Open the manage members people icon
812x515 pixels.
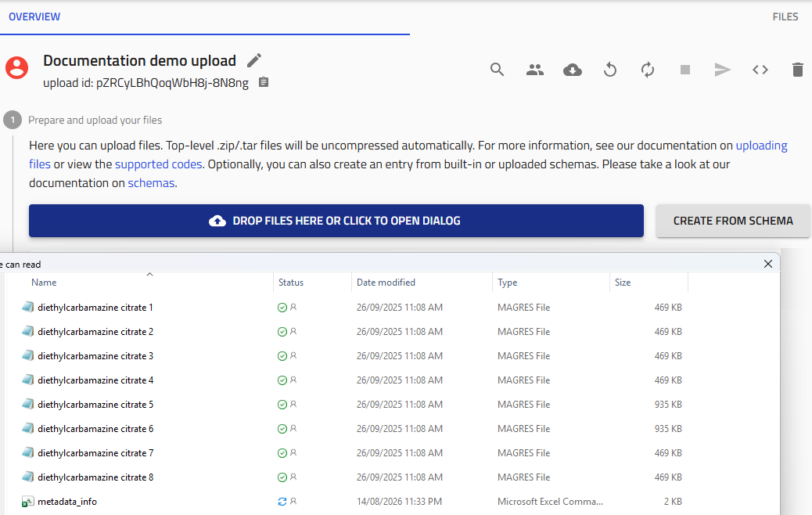point(535,70)
